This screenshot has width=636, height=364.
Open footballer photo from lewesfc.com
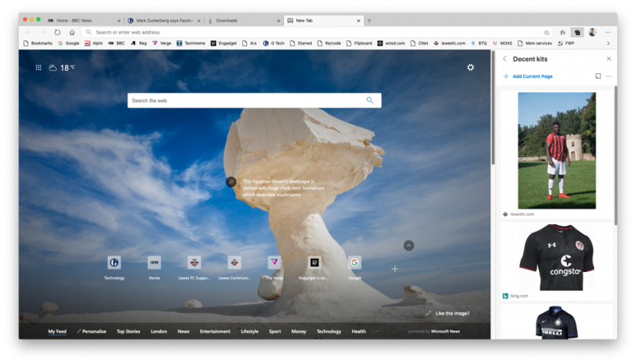pos(556,151)
